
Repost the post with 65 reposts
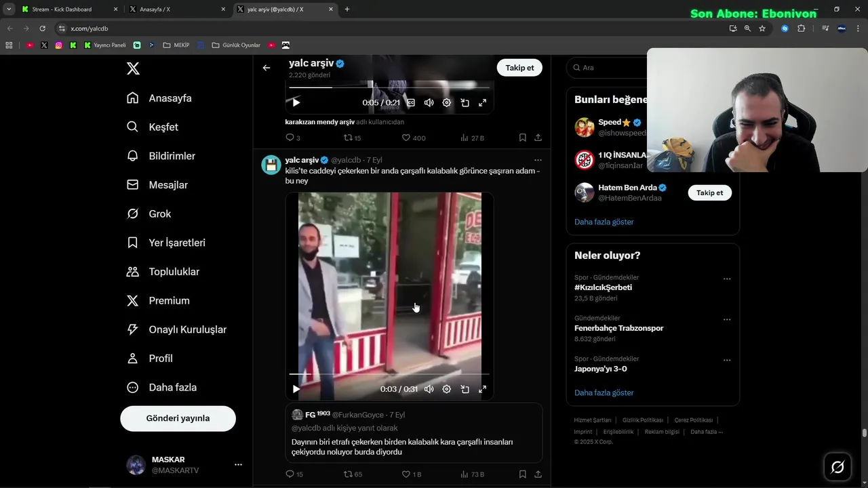point(353,474)
